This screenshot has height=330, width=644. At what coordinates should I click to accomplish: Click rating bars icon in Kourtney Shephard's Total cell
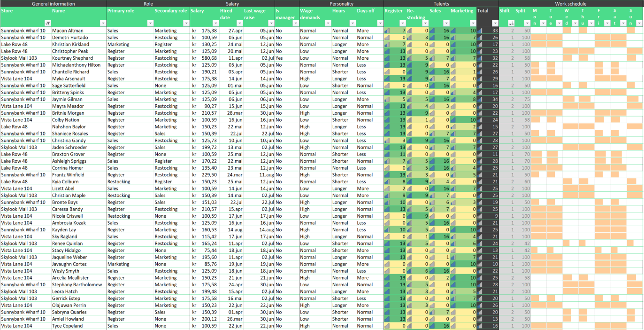tap(479, 58)
